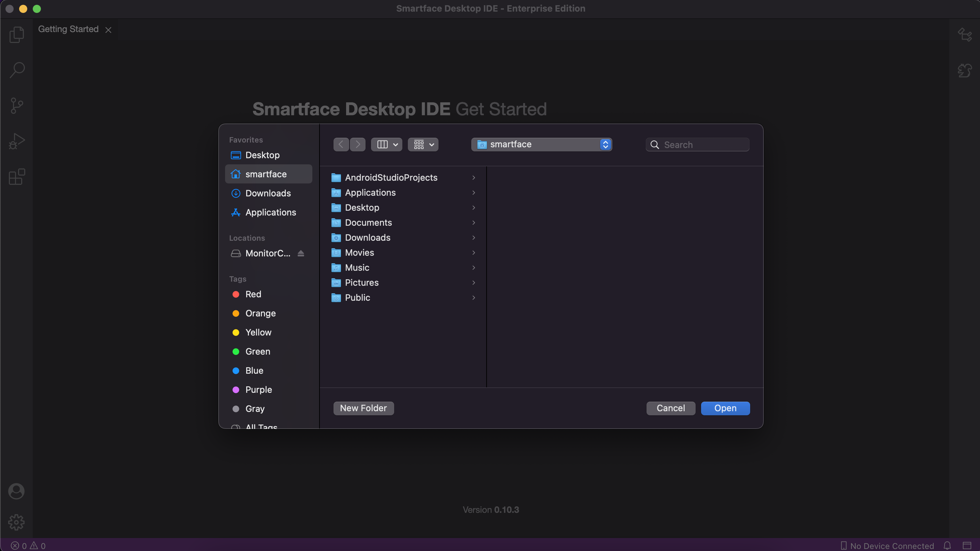Expand Movies via its chevron
The width and height of the screenshot is (980, 551).
[474, 253]
